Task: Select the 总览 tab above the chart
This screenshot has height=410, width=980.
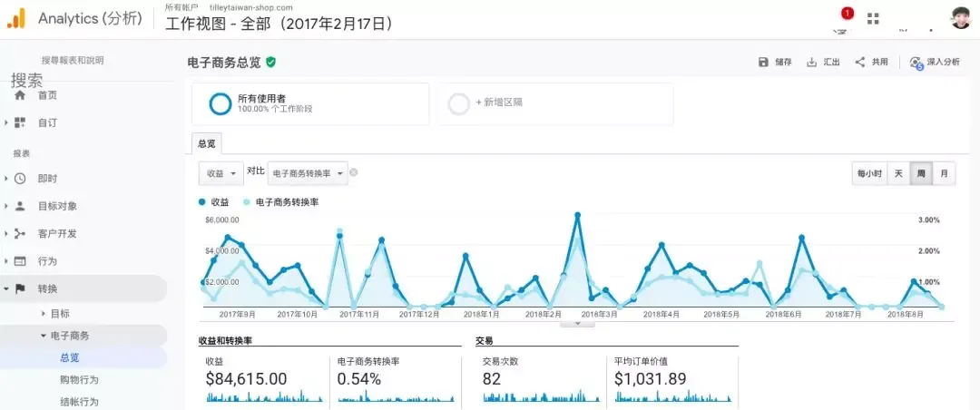Action: click(207, 143)
